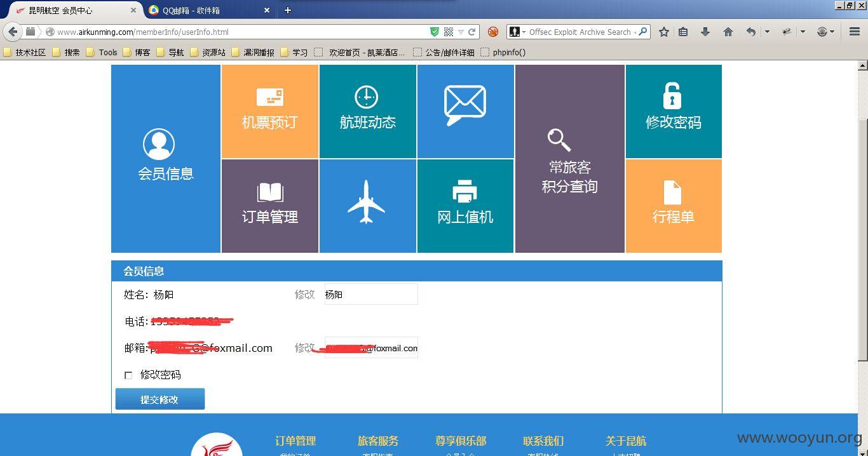Open the 常旅客积分查询 points query tile
The width and height of the screenshot is (868, 456).
point(570,159)
